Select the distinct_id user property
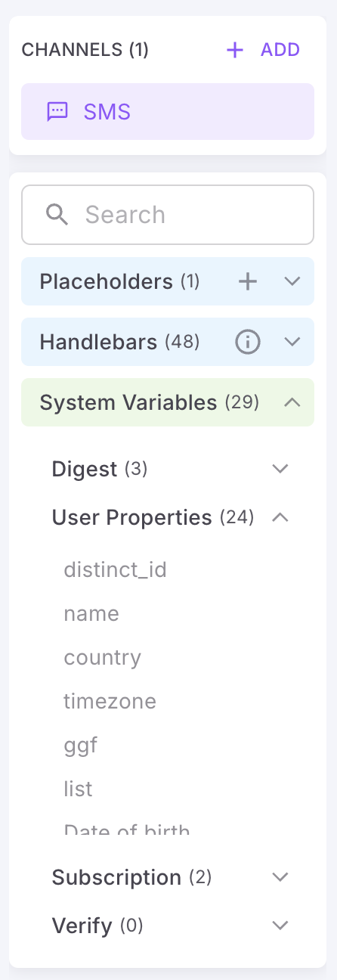The width and height of the screenshot is (337, 980). click(x=115, y=569)
